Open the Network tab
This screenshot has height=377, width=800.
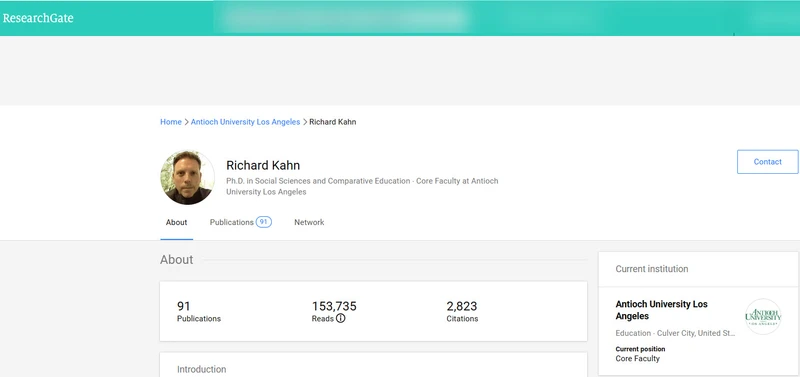tap(309, 222)
